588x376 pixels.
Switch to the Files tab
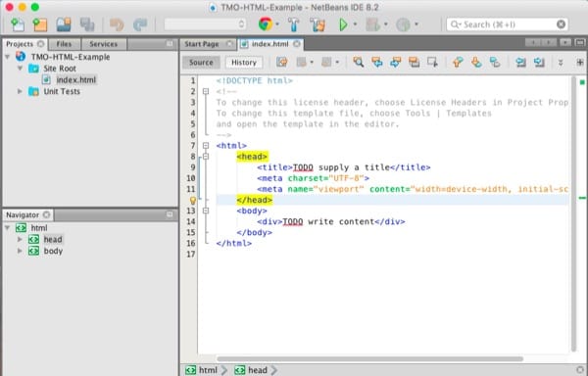[x=64, y=44]
